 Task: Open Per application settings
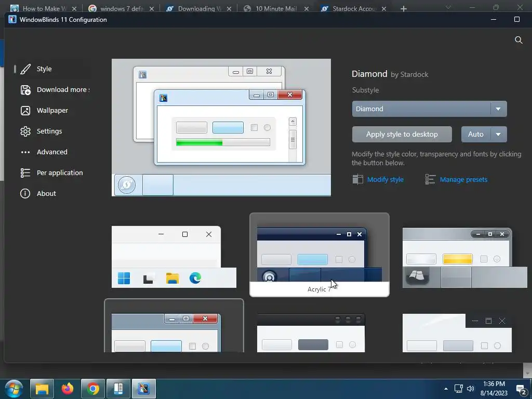tap(51, 172)
